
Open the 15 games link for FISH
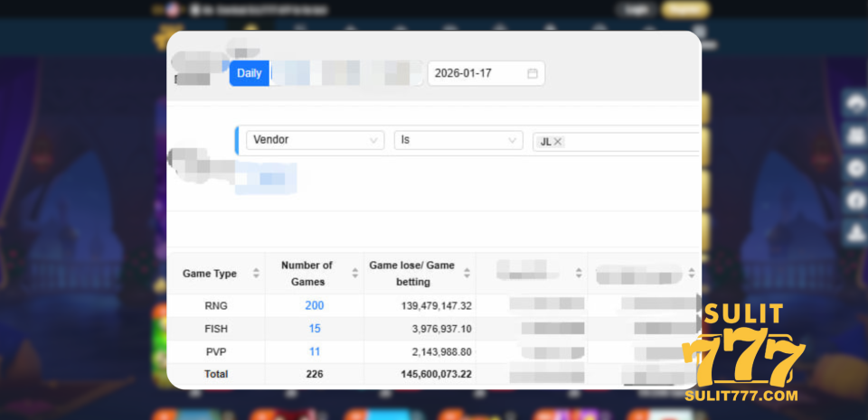tap(315, 329)
